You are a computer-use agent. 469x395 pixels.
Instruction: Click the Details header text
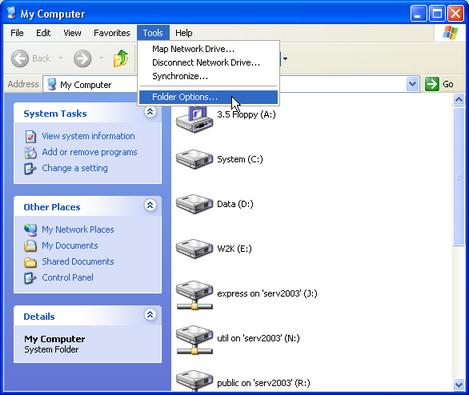click(39, 316)
